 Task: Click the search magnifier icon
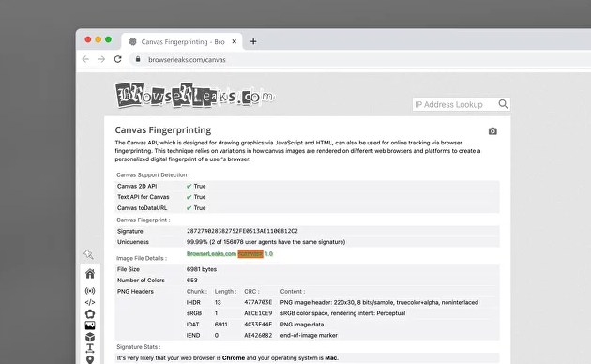(503, 104)
